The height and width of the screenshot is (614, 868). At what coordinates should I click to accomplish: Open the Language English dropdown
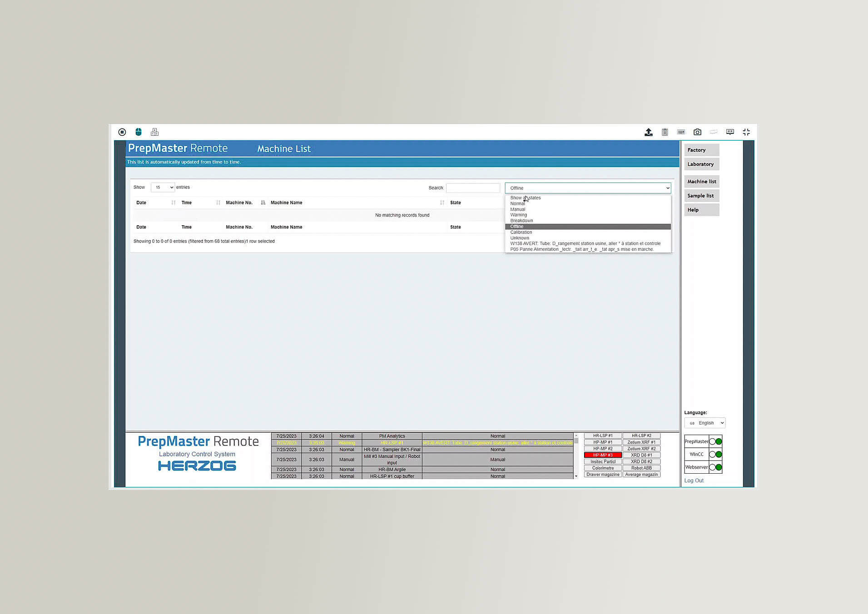704,423
